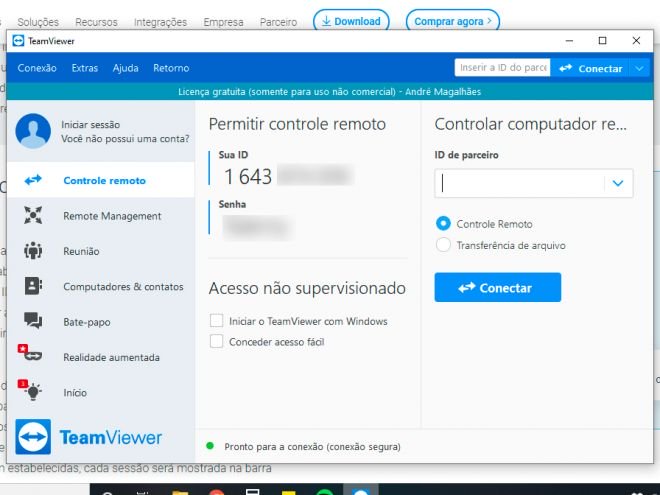
Task: Switch to Controle remoto sidebar tab
Action: click(x=101, y=180)
